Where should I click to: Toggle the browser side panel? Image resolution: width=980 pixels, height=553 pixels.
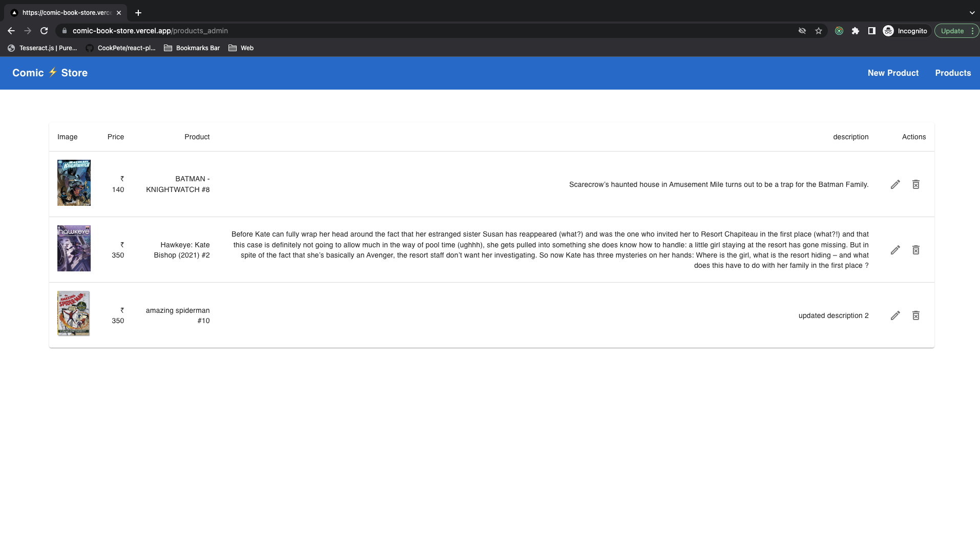[x=871, y=31]
